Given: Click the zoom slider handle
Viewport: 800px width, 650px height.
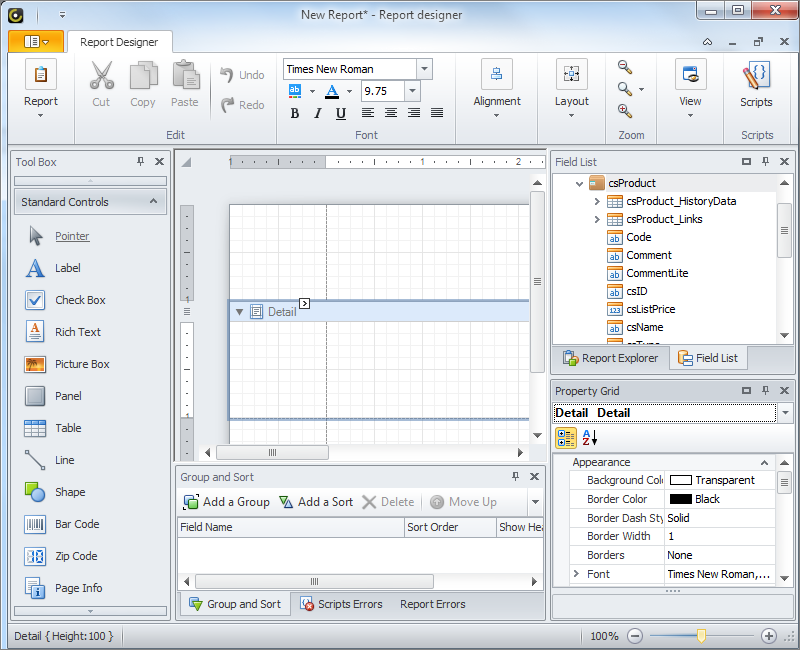Looking at the screenshot, I should tap(702, 636).
